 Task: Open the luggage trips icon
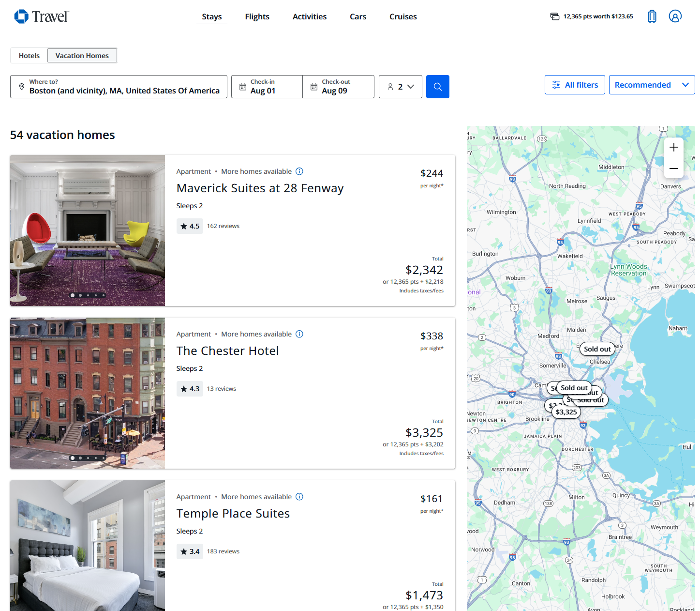(652, 16)
